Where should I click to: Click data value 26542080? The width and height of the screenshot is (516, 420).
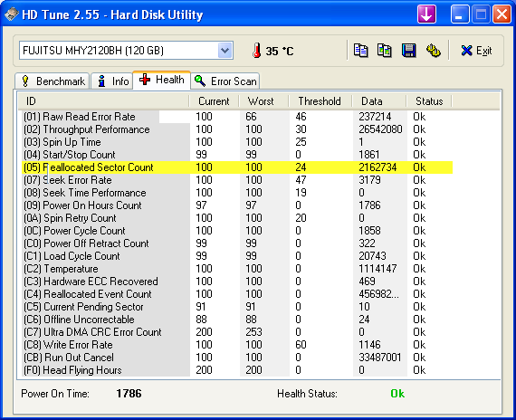pos(380,129)
